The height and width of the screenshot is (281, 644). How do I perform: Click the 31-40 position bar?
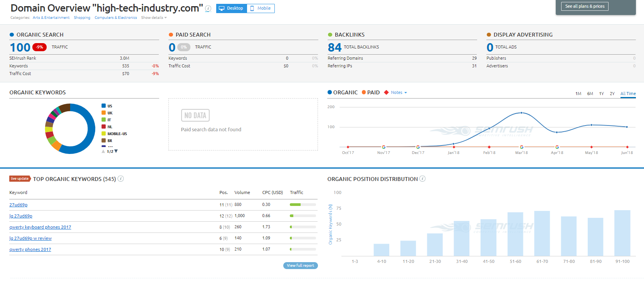pos(462,239)
